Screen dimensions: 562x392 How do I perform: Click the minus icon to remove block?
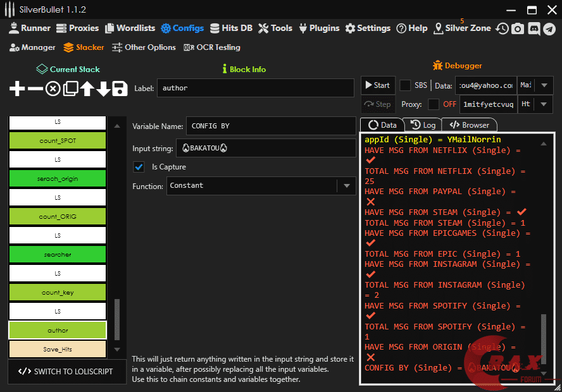point(35,89)
